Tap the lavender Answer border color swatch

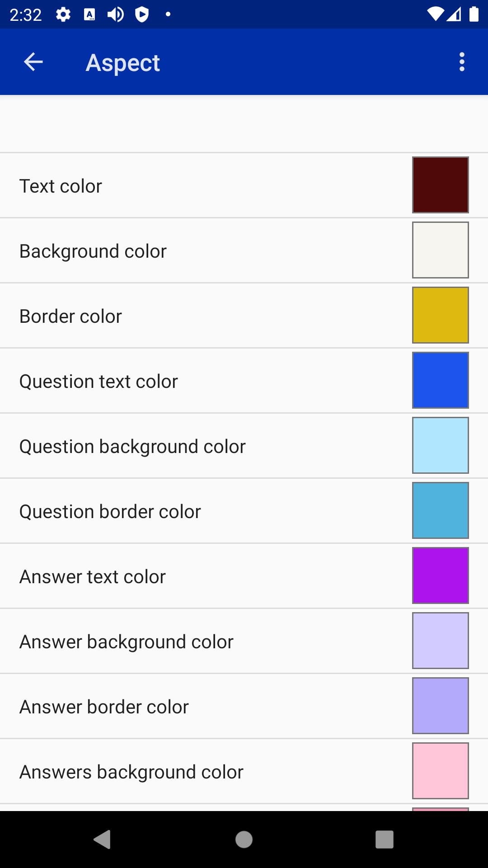tap(441, 706)
